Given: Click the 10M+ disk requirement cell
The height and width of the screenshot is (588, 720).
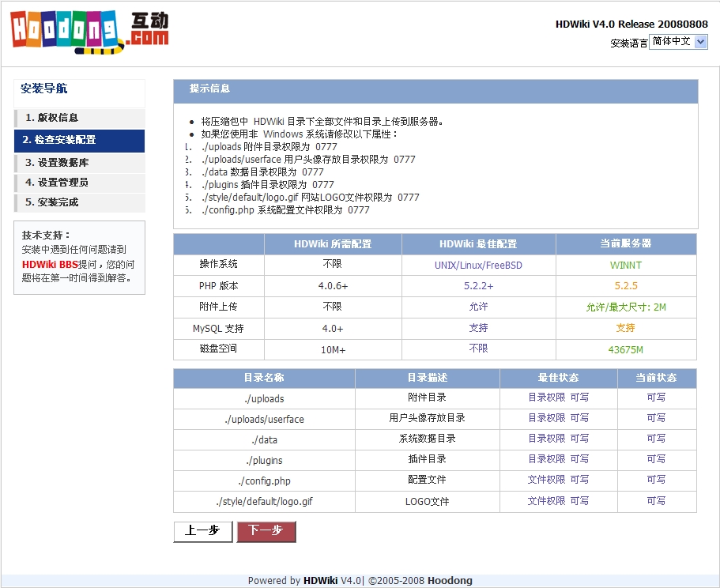Looking at the screenshot, I should [333, 350].
